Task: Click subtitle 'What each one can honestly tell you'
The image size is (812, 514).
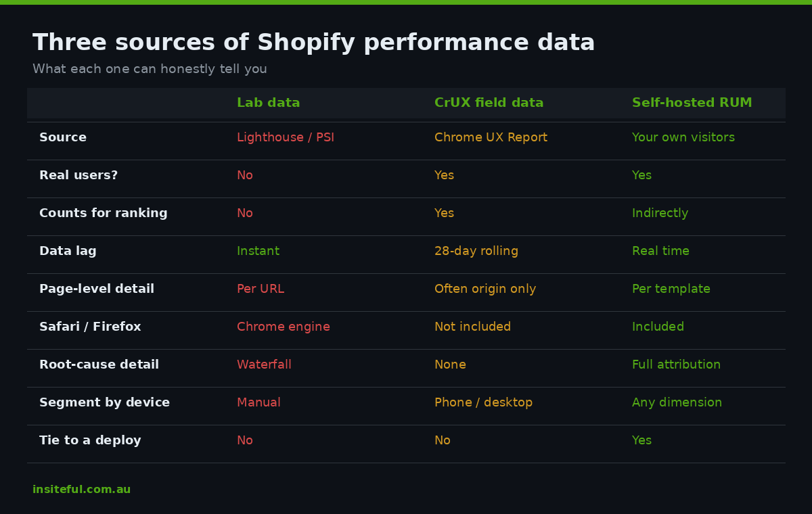Action: coord(150,69)
